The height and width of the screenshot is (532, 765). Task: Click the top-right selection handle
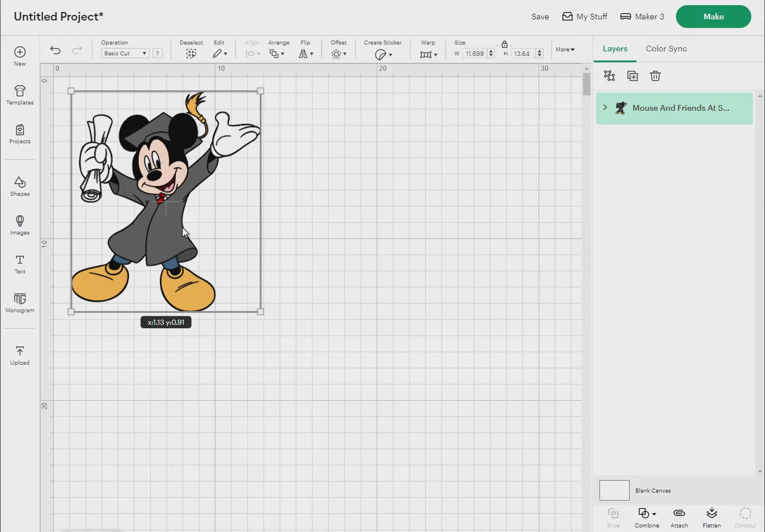[x=260, y=91]
